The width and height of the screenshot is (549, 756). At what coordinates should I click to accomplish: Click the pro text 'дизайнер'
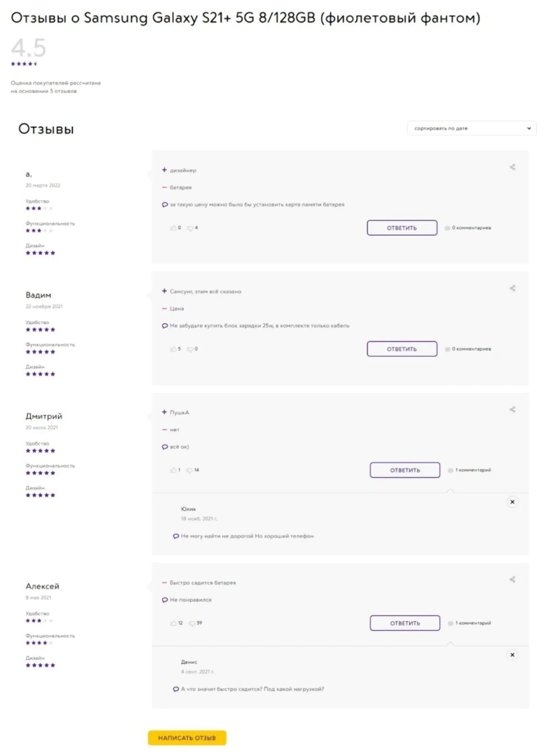[183, 170]
